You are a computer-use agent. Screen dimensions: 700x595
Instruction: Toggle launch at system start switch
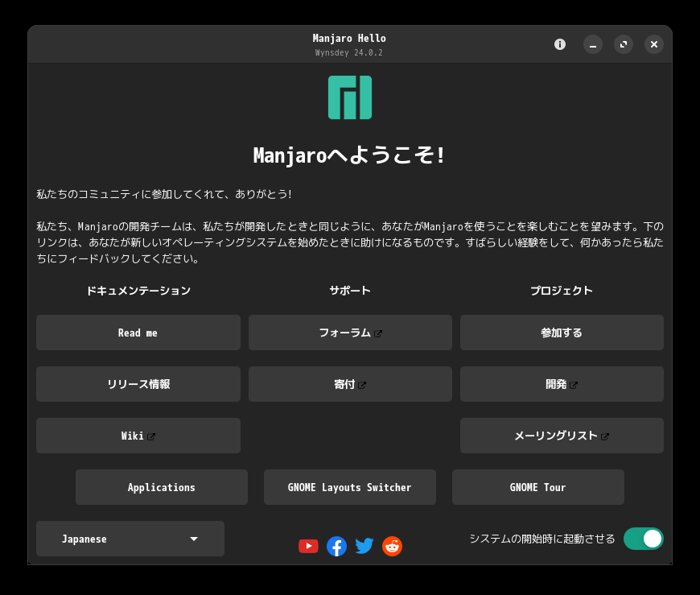[x=644, y=539]
